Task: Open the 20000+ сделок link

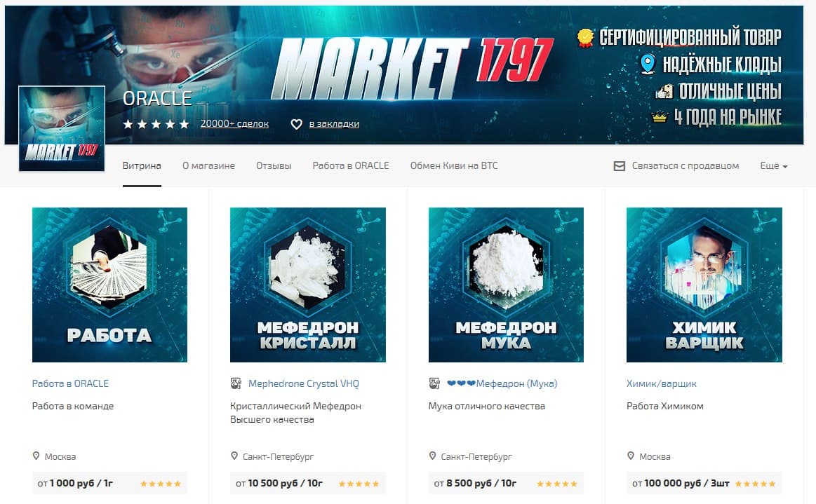Action: pyautogui.click(x=235, y=124)
